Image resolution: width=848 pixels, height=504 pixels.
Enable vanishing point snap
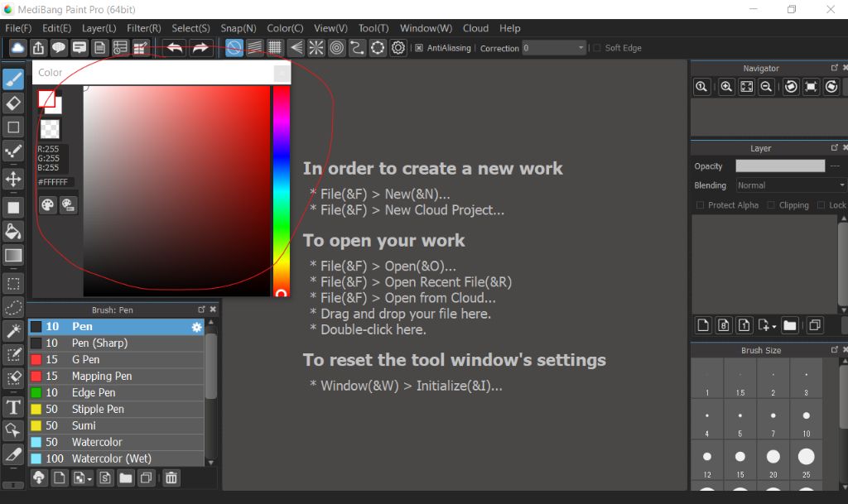(296, 47)
